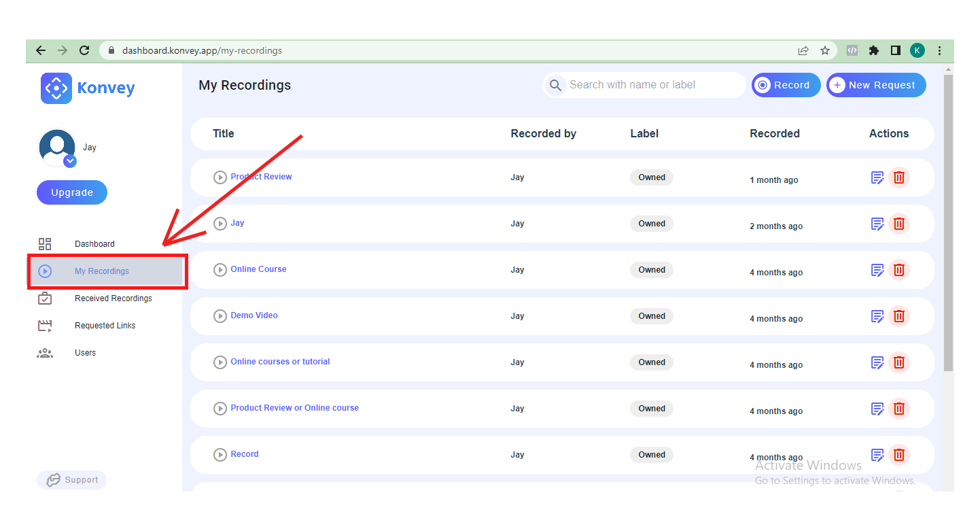980x531 pixels.
Task: Click the play icon beside Online Course
Action: 220,270
